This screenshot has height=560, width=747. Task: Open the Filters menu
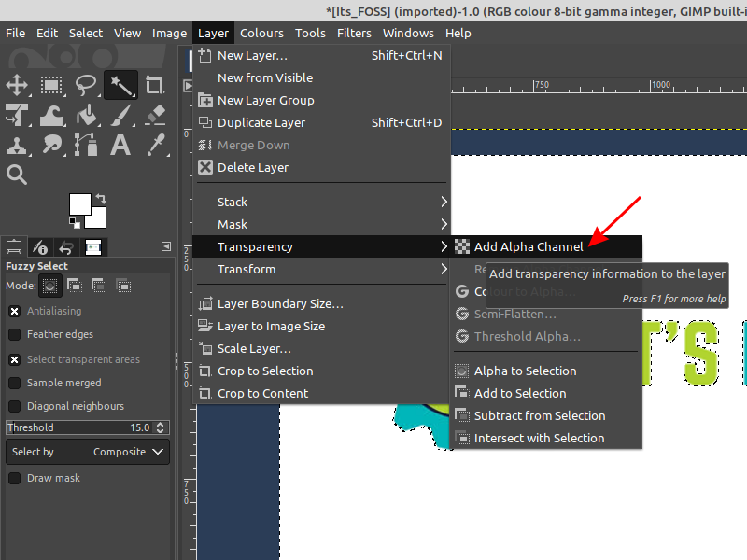[x=354, y=33]
